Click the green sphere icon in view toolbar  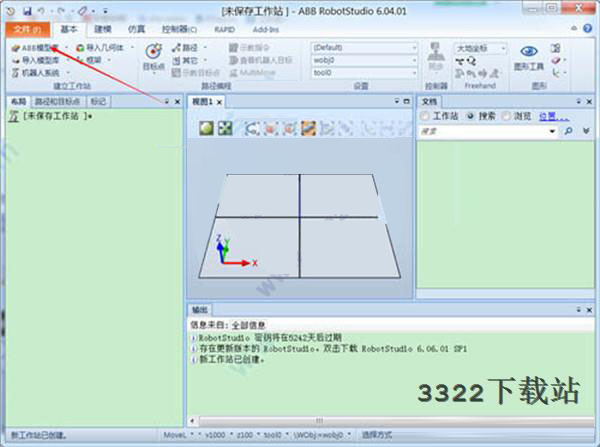pyautogui.click(x=206, y=128)
